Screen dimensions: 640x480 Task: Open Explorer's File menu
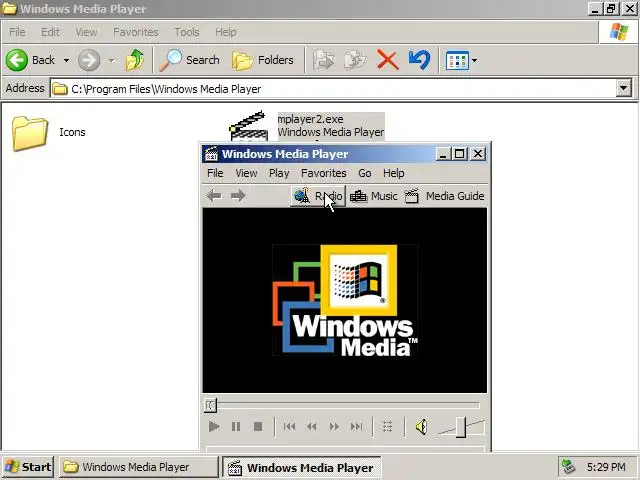[17, 32]
